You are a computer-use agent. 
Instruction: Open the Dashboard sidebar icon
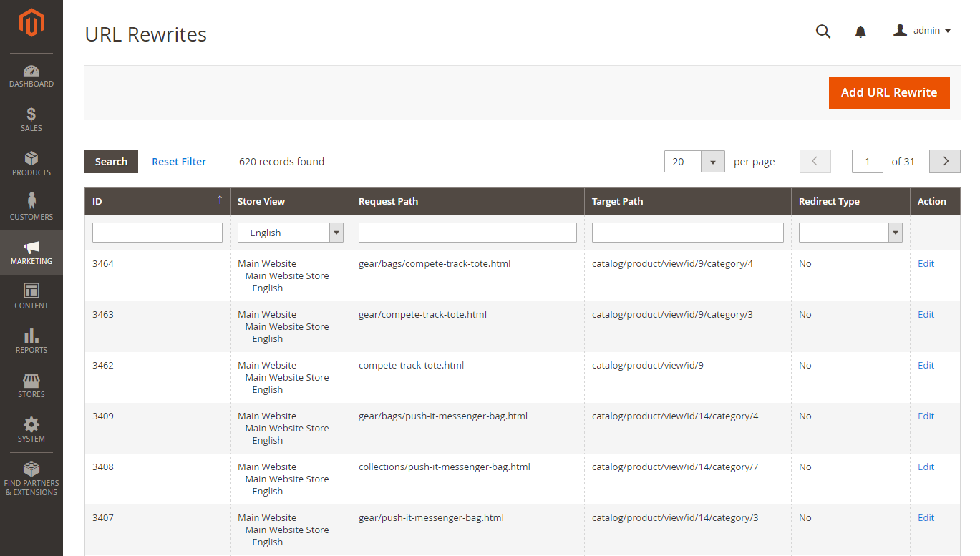click(x=31, y=76)
